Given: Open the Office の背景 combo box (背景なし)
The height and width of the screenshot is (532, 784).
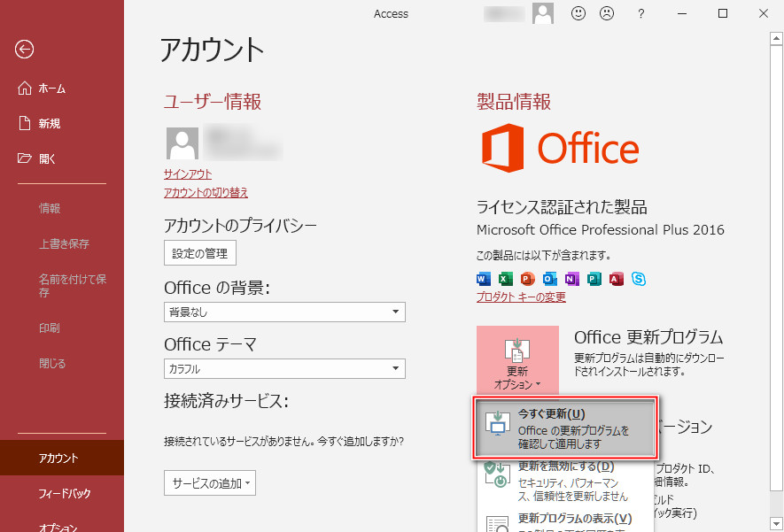Looking at the screenshot, I should coord(284,312).
